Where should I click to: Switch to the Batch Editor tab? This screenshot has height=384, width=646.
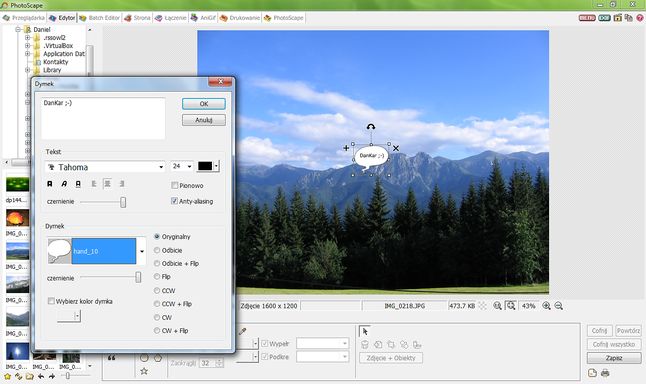coord(100,18)
